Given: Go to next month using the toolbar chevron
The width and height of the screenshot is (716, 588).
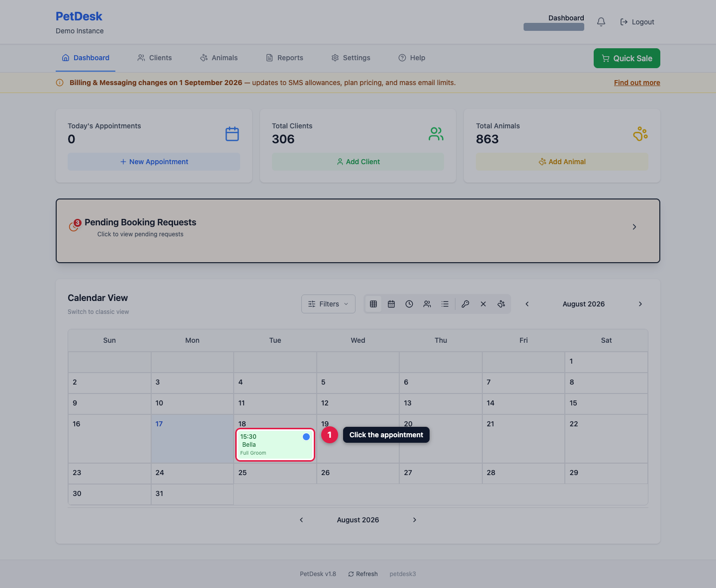Looking at the screenshot, I should tap(640, 304).
